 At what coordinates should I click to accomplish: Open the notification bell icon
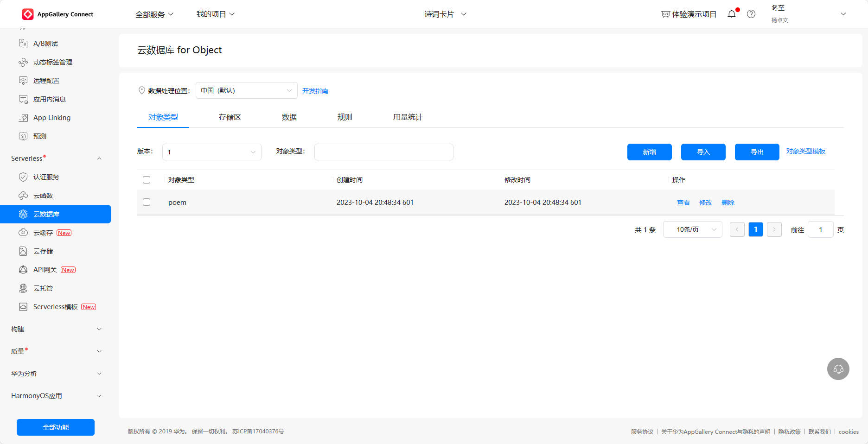(732, 14)
